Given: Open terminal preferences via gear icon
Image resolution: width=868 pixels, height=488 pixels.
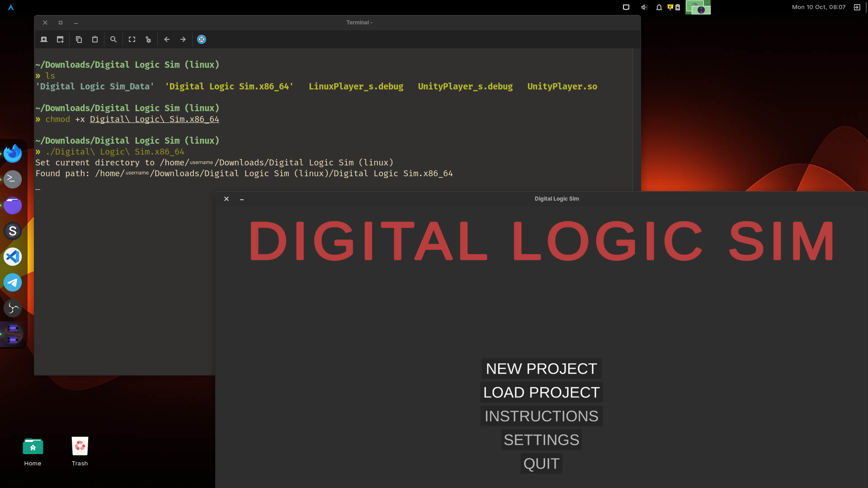Looking at the screenshot, I should coord(148,39).
